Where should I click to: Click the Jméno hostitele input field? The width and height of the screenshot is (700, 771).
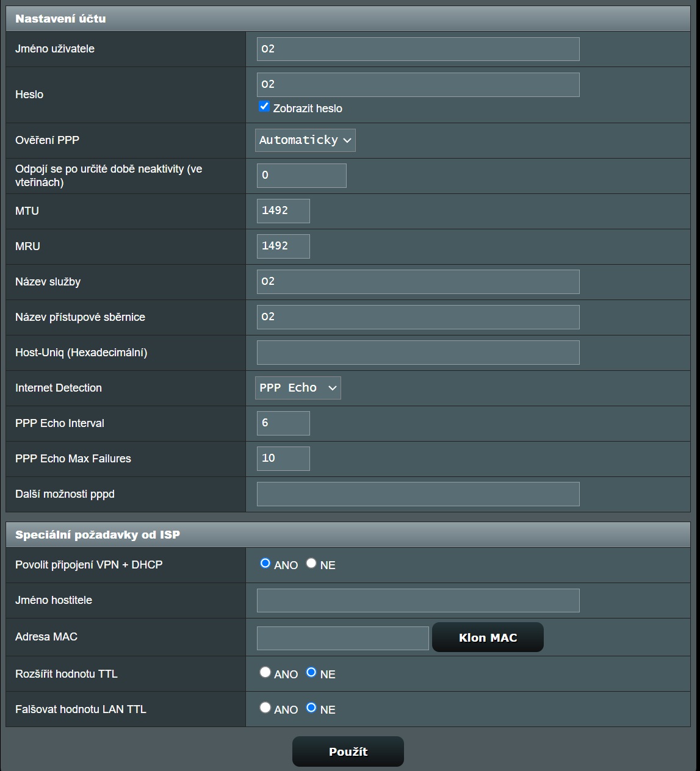418,600
